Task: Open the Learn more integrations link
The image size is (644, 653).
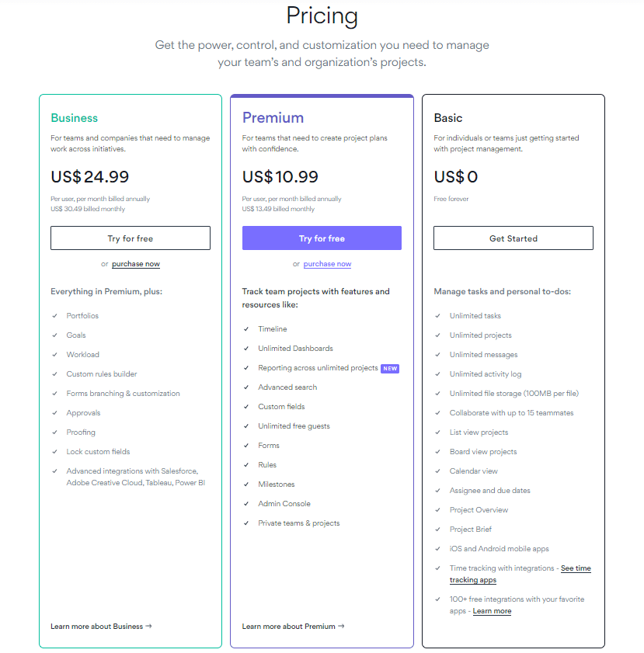Action: (492, 611)
